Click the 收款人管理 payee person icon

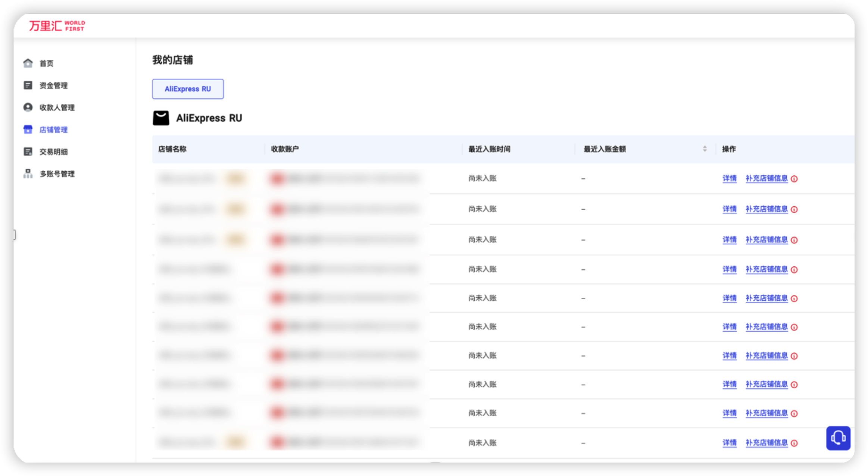(x=28, y=107)
